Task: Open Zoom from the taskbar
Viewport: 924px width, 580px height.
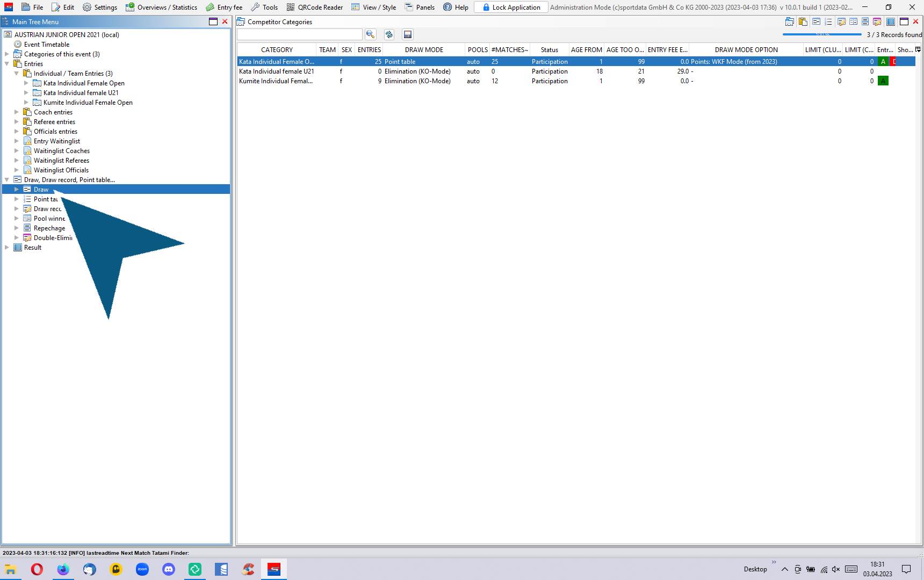Action: point(142,569)
